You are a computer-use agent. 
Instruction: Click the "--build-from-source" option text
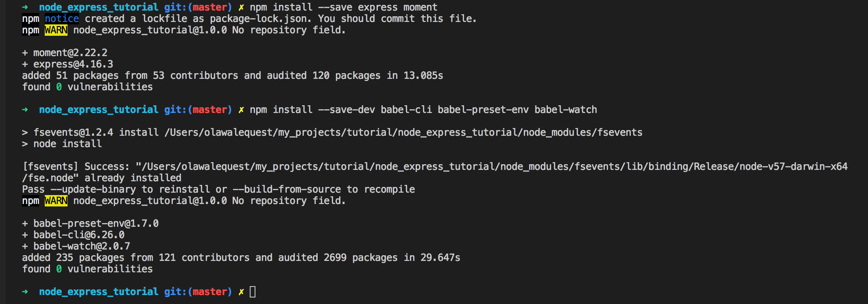pos(287,189)
